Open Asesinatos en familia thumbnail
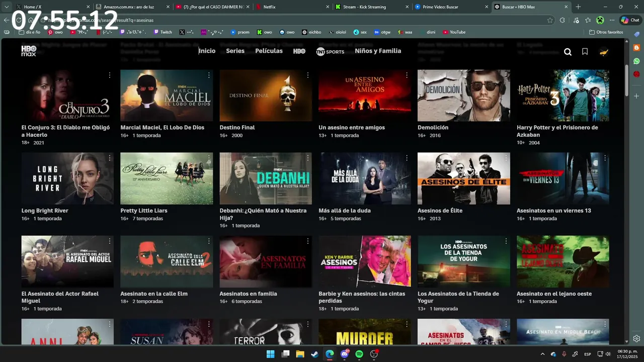Screen dimensions: 644x362 point(266,261)
